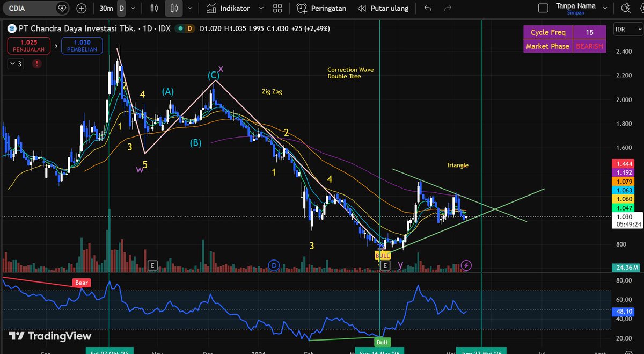Click the 1.030 Pembelian buy button
The height and width of the screenshot is (354, 644).
82,46
